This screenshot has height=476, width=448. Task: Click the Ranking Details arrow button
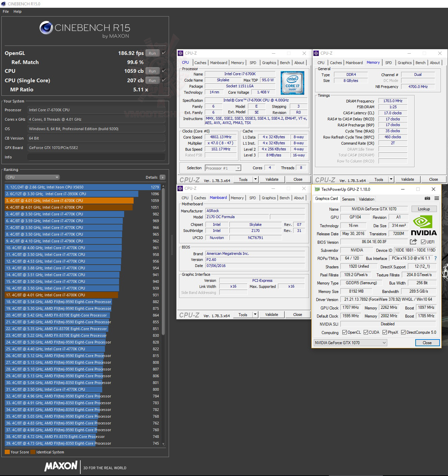tap(163, 177)
